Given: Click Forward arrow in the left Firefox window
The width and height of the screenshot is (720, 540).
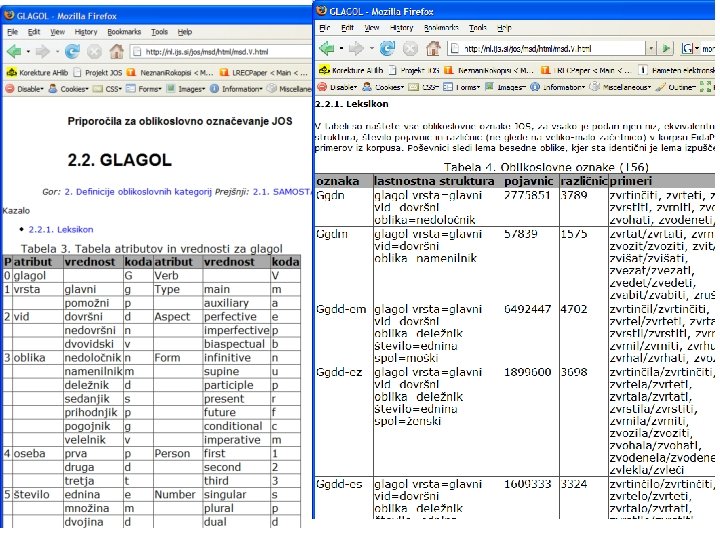Looking at the screenshot, I should pos(42,51).
